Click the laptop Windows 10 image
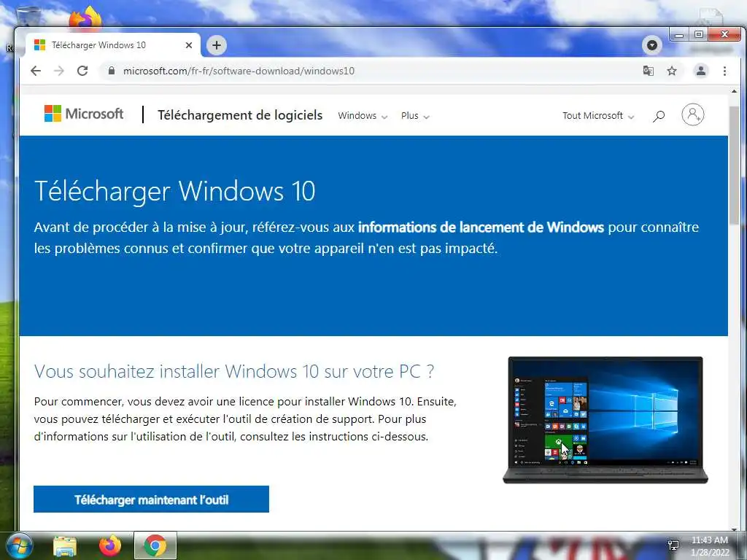Screen dimensions: 747x560 (x=605, y=420)
